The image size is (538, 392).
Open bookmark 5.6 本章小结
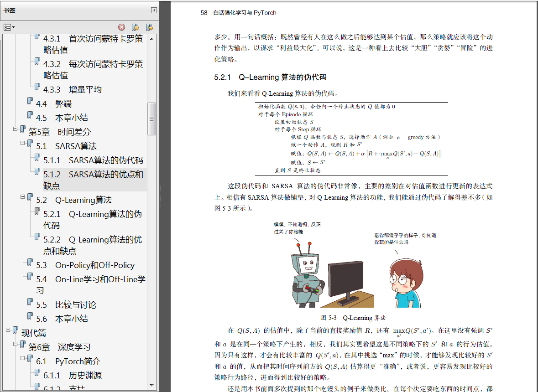(x=62, y=319)
